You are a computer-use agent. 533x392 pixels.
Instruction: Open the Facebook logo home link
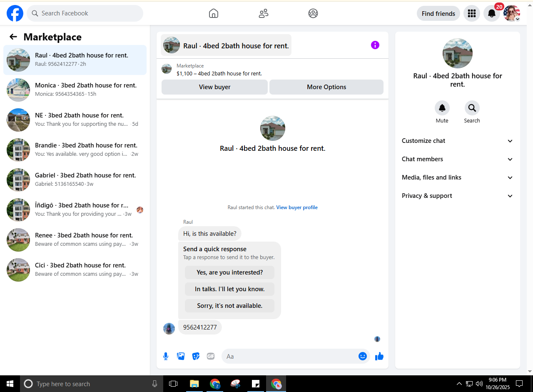point(15,13)
